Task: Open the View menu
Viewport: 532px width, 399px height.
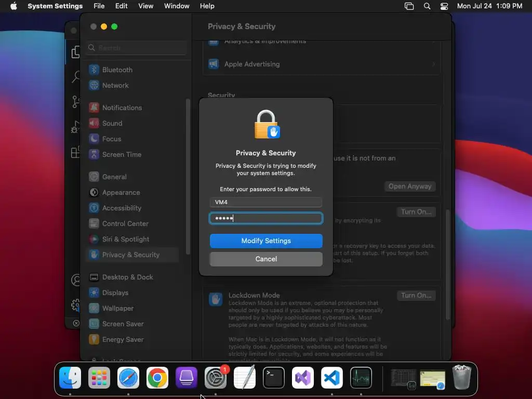Action: (145, 6)
